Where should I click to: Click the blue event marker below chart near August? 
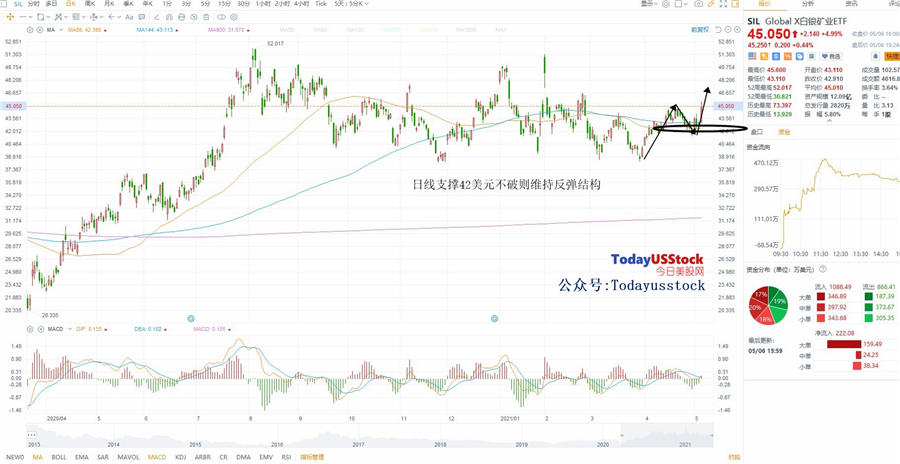click(x=191, y=318)
